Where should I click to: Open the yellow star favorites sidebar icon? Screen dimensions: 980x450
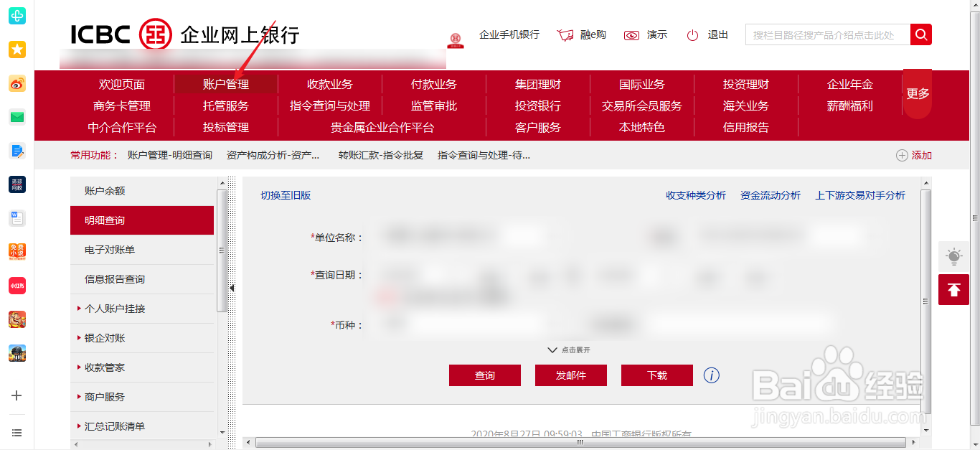[x=17, y=50]
